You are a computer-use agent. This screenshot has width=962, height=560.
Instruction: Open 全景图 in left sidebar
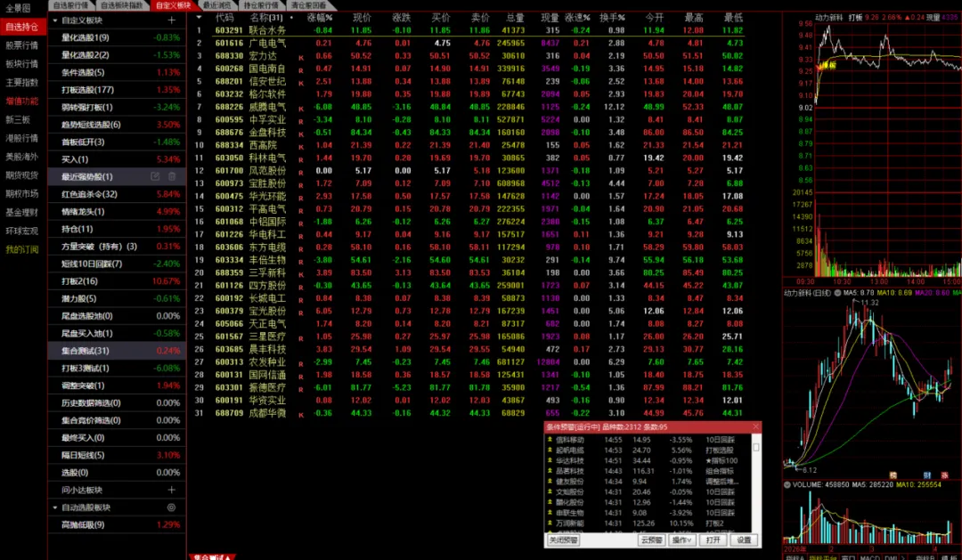tap(19, 9)
